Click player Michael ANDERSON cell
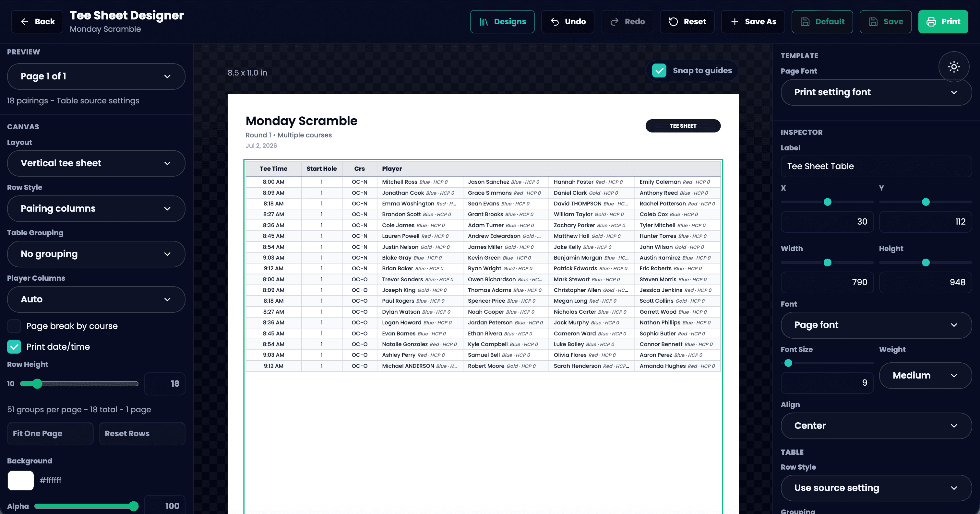Image resolution: width=980 pixels, height=514 pixels. [420, 366]
